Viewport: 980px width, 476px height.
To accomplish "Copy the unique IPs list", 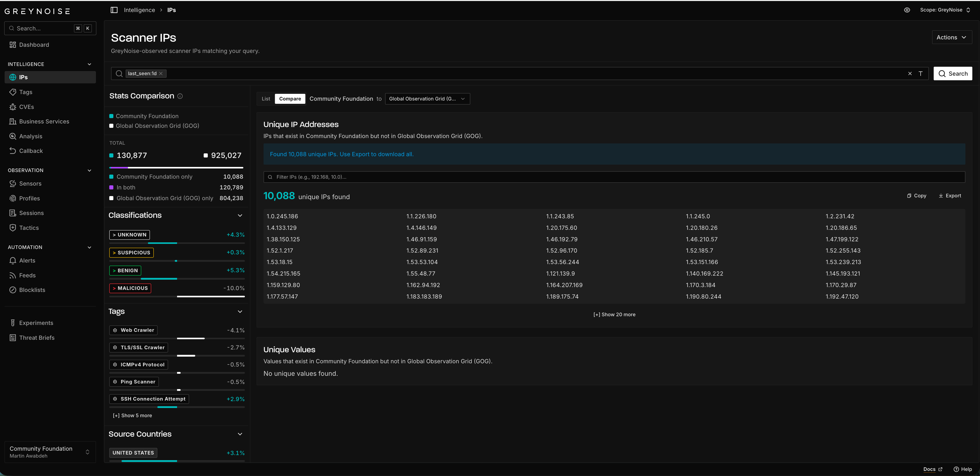I will 917,196.
